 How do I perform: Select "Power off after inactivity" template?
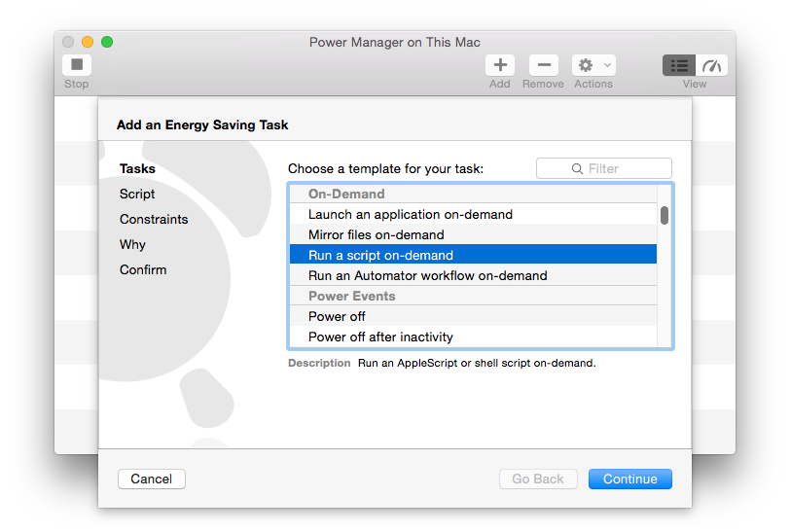[x=473, y=337]
